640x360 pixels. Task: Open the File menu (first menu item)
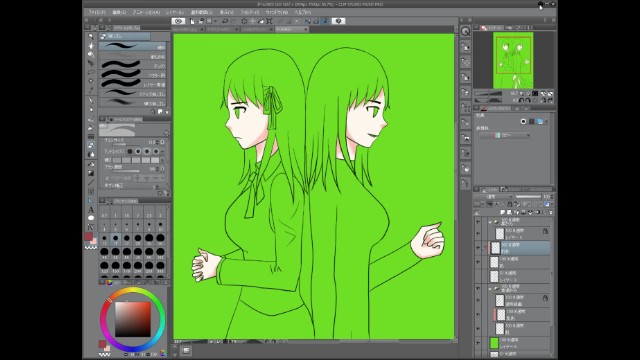[x=97, y=12]
